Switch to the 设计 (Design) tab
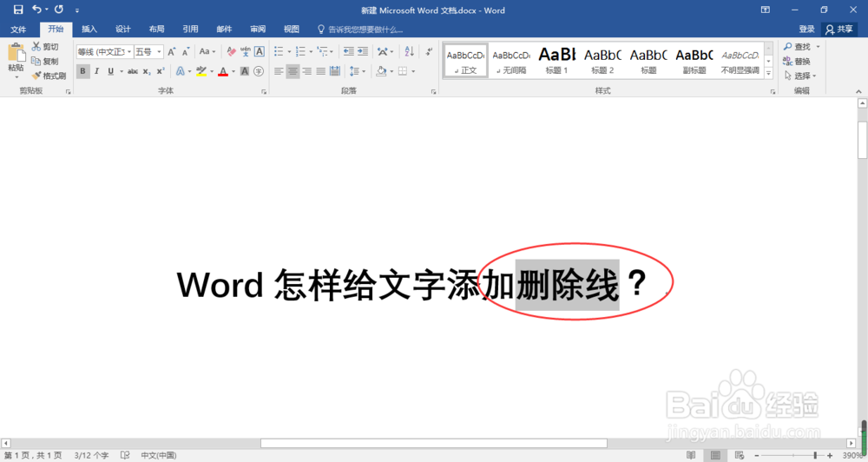 pyautogui.click(x=123, y=29)
